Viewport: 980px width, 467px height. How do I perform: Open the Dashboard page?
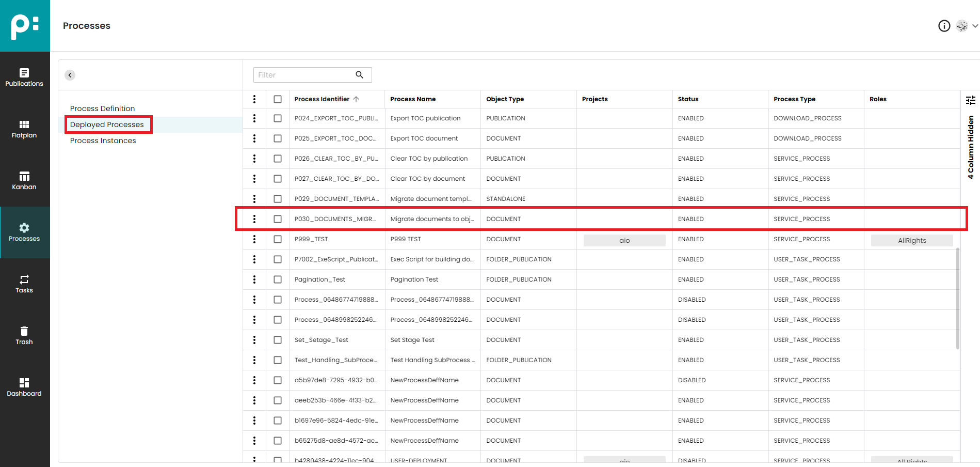point(24,387)
